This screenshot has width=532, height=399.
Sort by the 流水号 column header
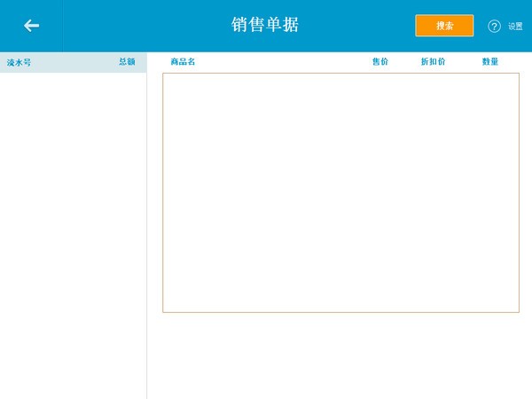[19, 62]
